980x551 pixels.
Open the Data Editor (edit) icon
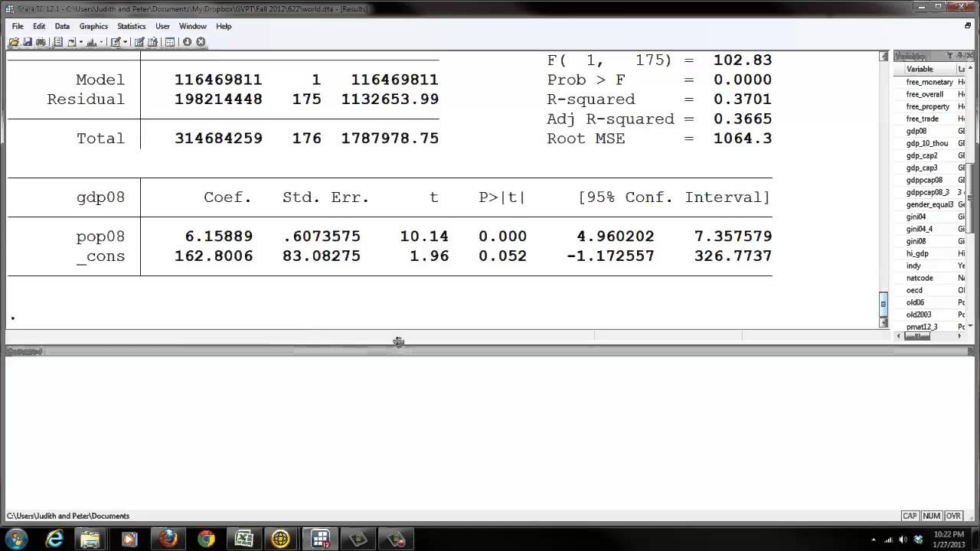tap(140, 42)
